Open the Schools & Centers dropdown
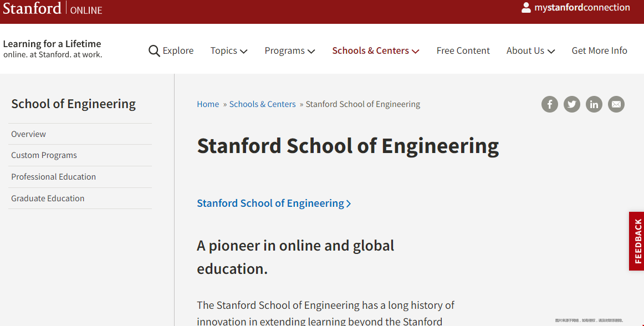 [375, 50]
